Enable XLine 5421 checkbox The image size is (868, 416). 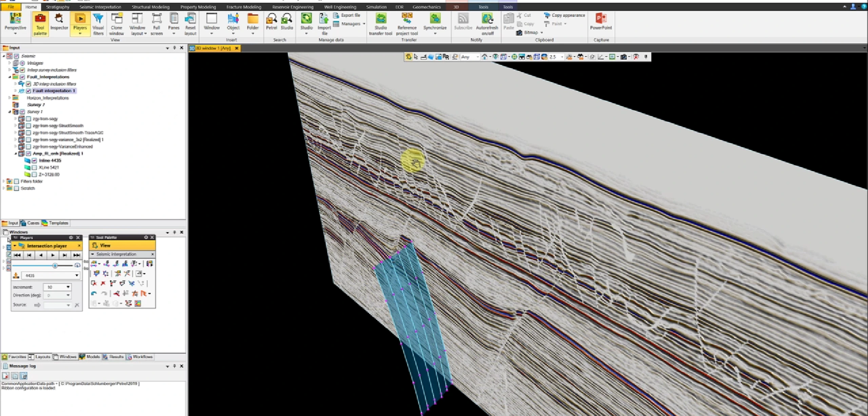(x=34, y=167)
